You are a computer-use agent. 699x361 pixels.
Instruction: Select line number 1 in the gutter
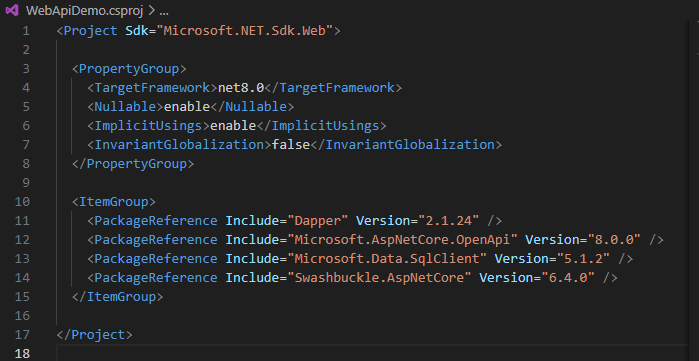click(26, 31)
